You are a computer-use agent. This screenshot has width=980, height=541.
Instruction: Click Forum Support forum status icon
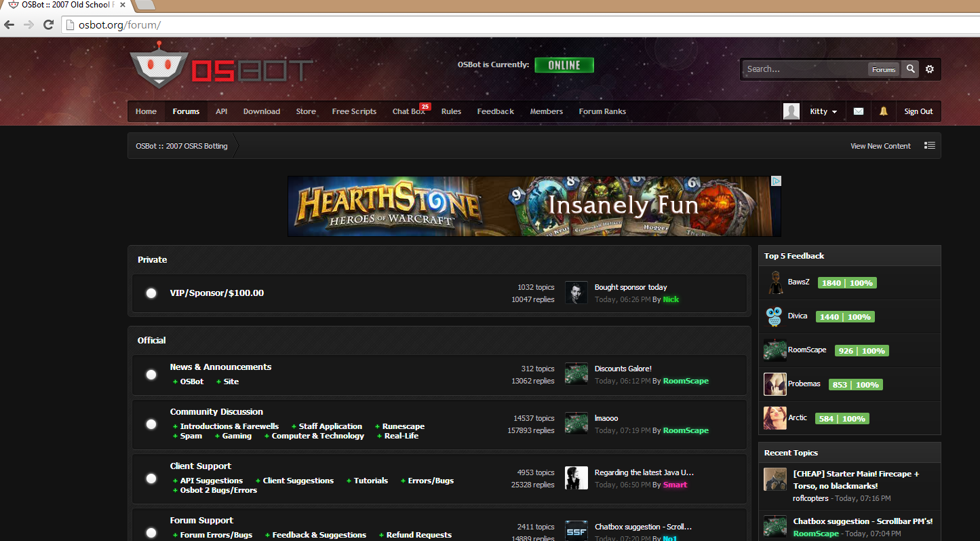[151, 533]
